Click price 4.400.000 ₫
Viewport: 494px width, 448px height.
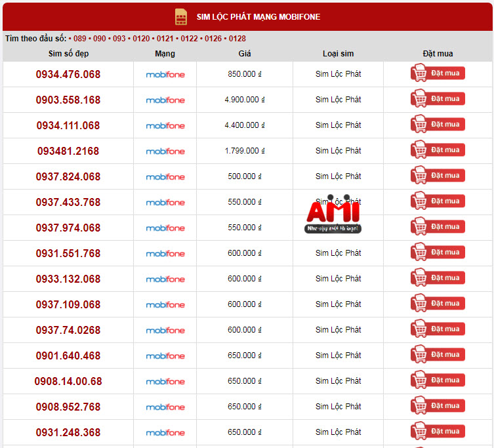coord(245,125)
